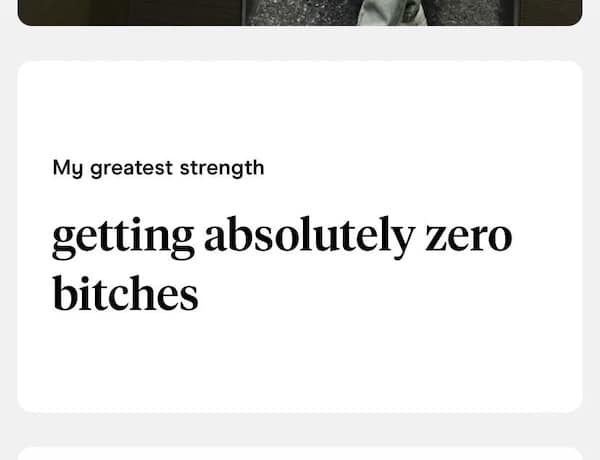Click the gray gap above the bottom card
The image size is (600, 460).
click(x=300, y=429)
